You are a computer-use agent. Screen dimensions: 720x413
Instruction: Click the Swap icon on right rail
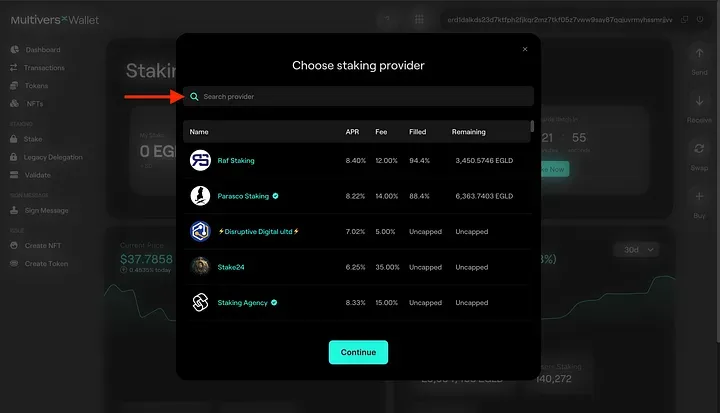[699, 148]
